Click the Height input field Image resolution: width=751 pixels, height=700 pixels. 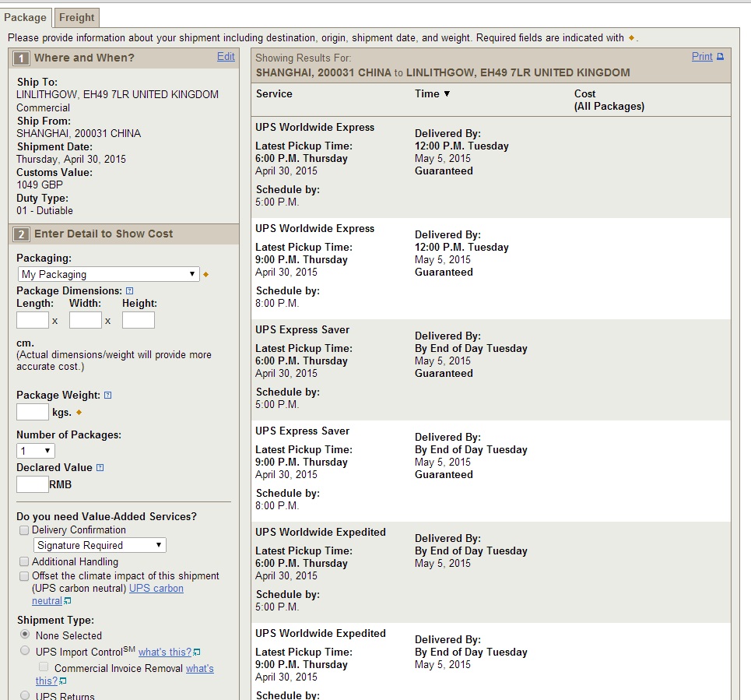click(139, 320)
